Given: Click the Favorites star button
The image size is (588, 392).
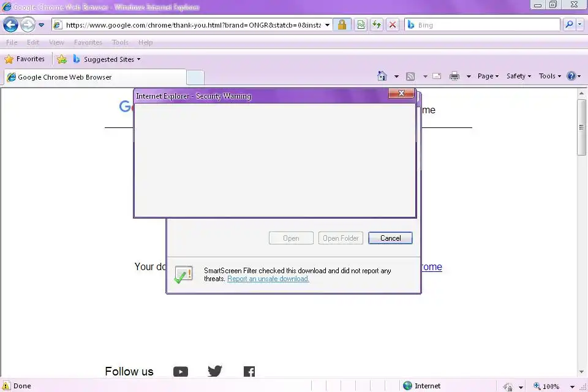Looking at the screenshot, I should (x=24, y=59).
